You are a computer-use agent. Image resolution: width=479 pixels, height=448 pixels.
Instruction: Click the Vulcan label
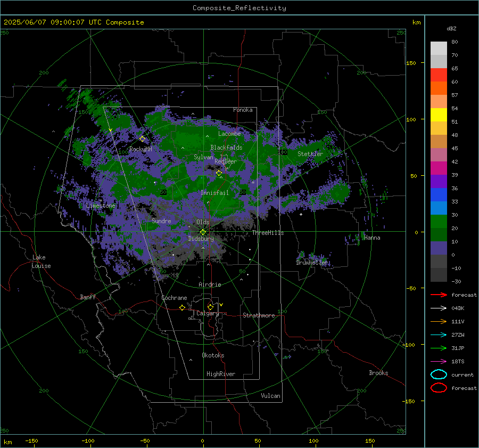click(270, 396)
